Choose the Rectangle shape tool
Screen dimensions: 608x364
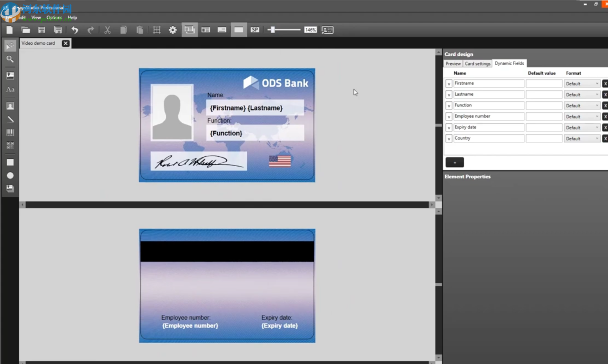click(10, 162)
